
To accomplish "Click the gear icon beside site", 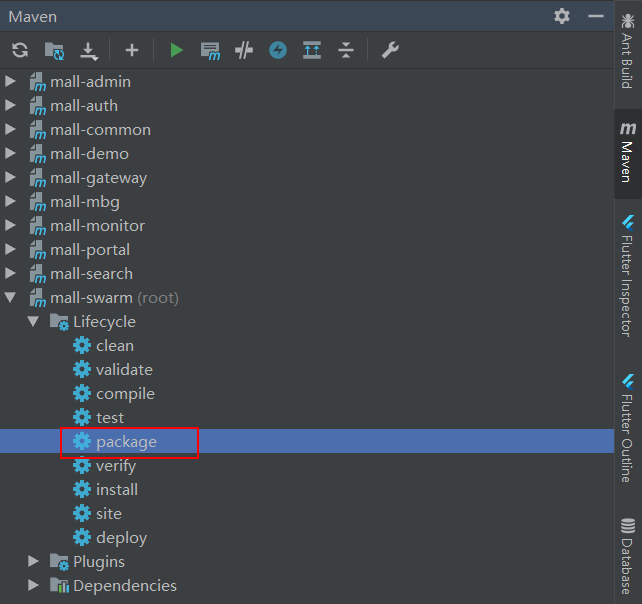I will pos(82,514).
